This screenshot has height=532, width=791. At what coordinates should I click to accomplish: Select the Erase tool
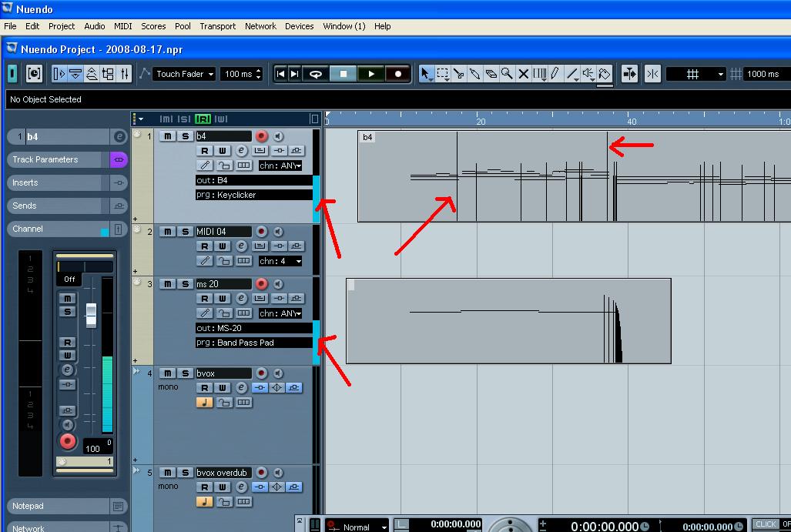(x=491, y=74)
